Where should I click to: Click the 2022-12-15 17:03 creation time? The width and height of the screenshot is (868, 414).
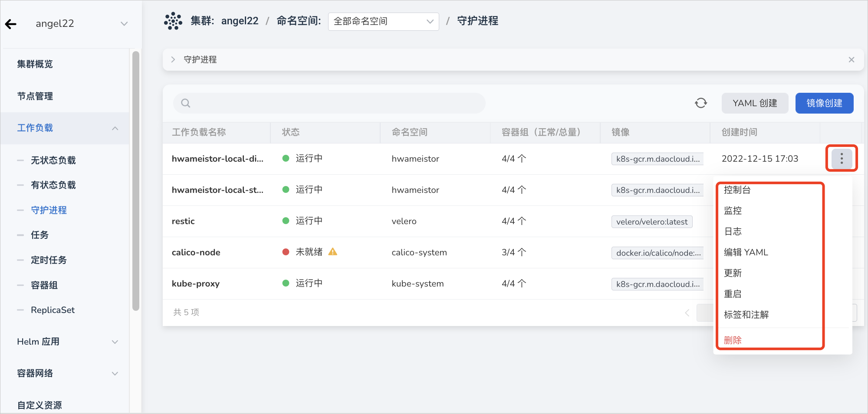(760, 159)
